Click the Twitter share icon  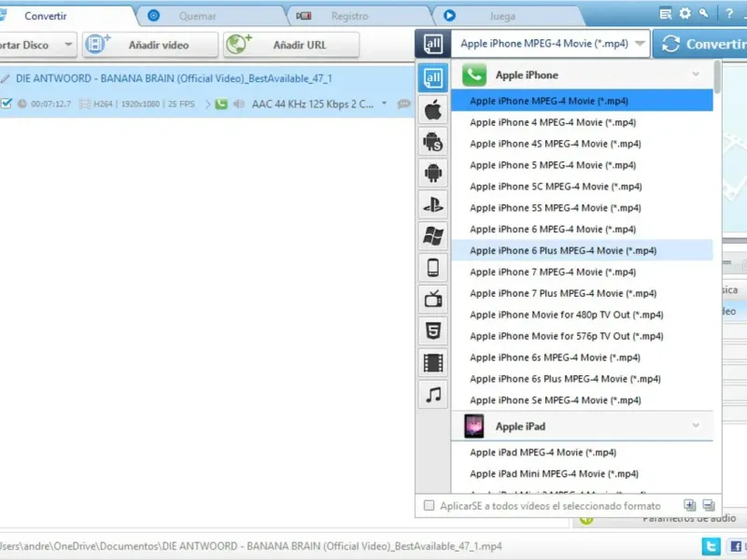(711, 546)
